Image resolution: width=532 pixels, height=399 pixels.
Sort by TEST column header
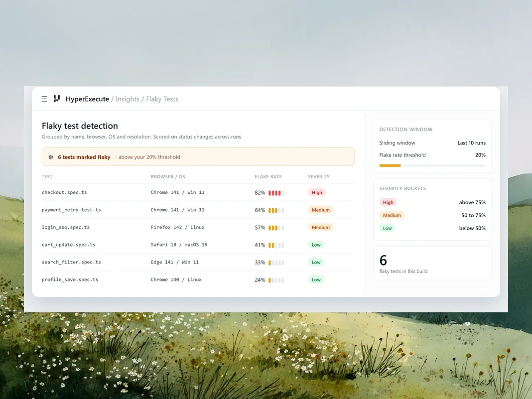tap(47, 177)
